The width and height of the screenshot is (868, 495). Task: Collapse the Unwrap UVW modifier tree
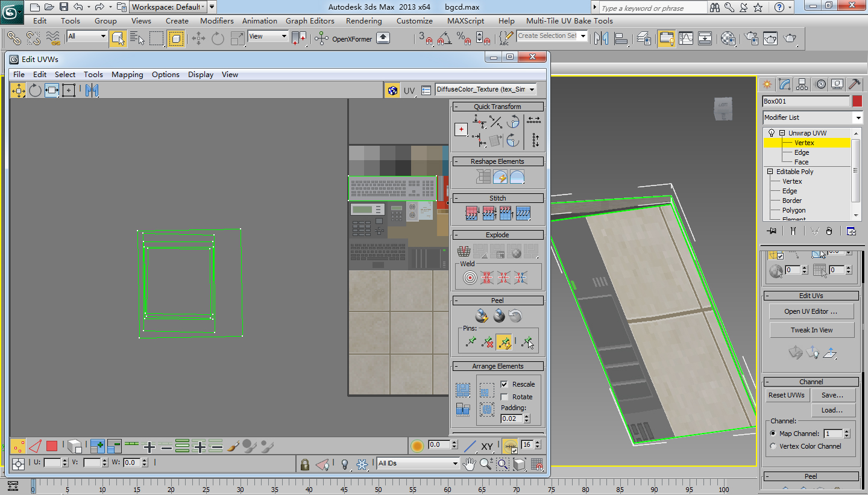tap(782, 133)
